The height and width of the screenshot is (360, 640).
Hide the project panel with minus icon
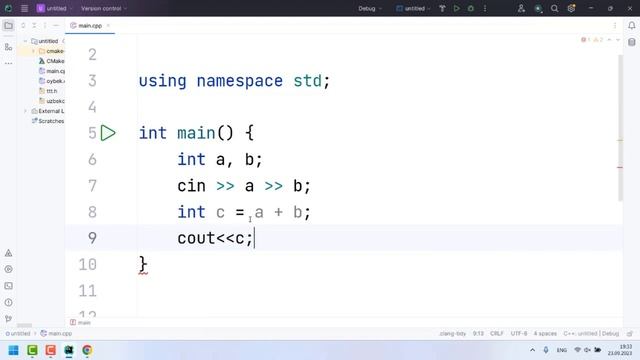(x=56, y=25)
